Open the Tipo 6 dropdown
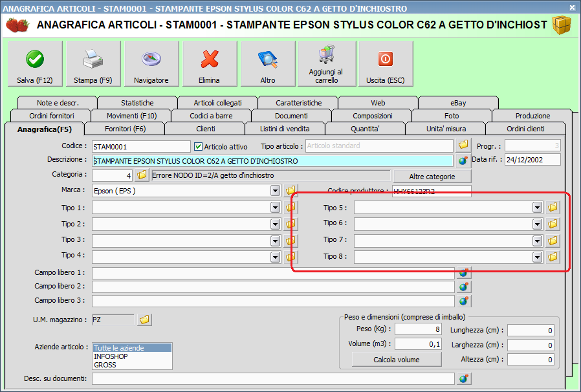581x392 pixels. 537,224
